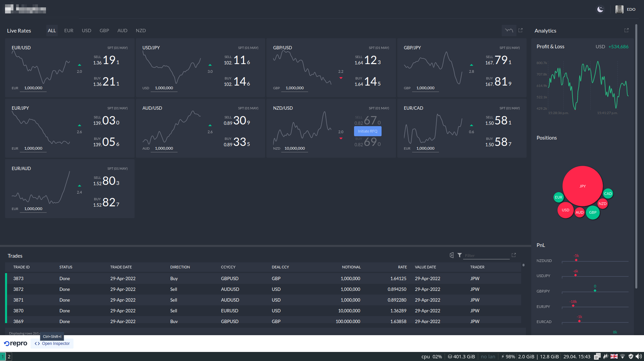Viewport: 644px width, 361px height.
Task: Switch to the GBP currency filter tab
Action: point(104,31)
